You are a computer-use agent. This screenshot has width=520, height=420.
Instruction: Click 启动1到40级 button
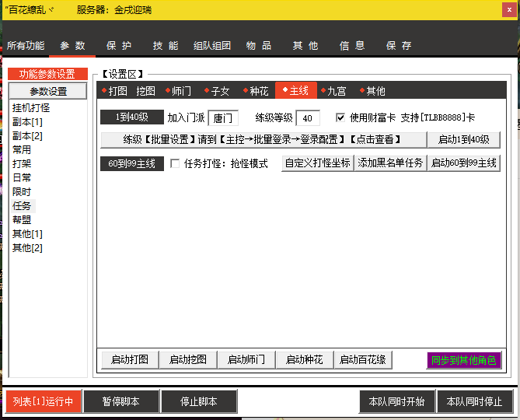click(463, 139)
